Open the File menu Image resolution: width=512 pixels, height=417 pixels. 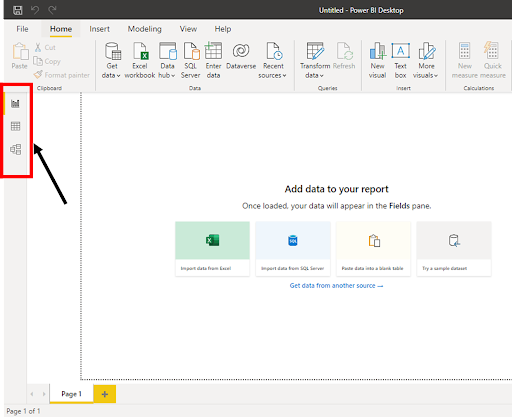[22, 29]
